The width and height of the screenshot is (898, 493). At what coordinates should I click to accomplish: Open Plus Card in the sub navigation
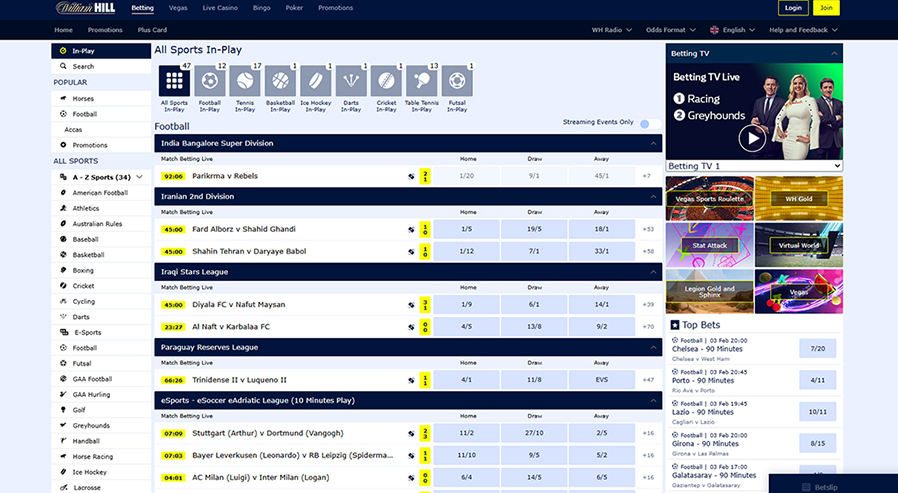[x=152, y=30]
